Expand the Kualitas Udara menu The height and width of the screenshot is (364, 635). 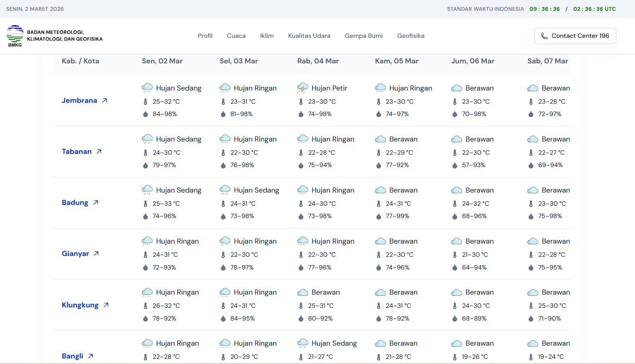click(x=309, y=36)
